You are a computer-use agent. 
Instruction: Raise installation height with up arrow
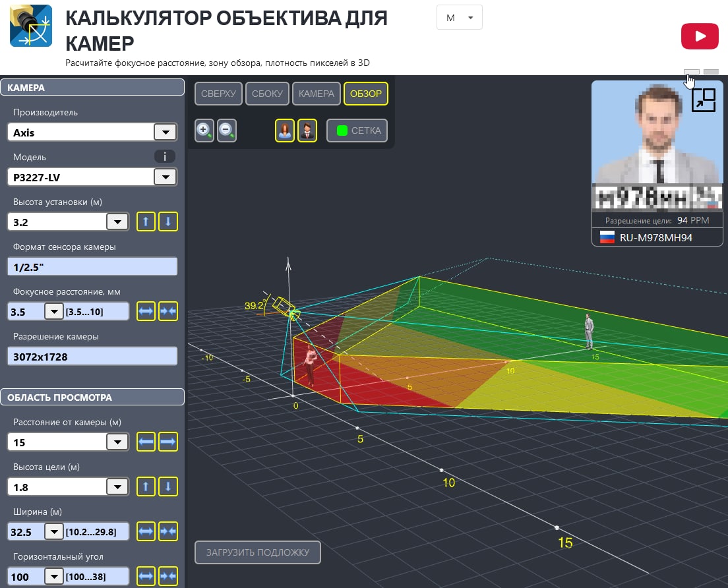(x=146, y=221)
